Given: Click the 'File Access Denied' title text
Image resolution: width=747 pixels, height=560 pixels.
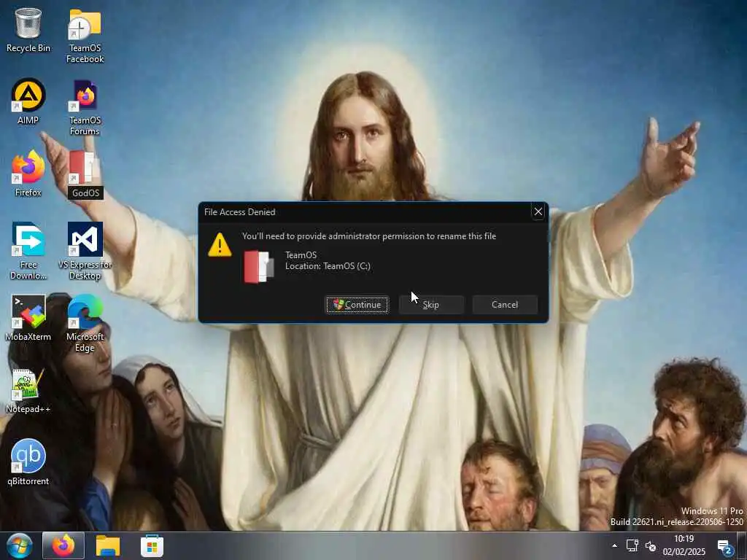Looking at the screenshot, I should coord(239,212).
